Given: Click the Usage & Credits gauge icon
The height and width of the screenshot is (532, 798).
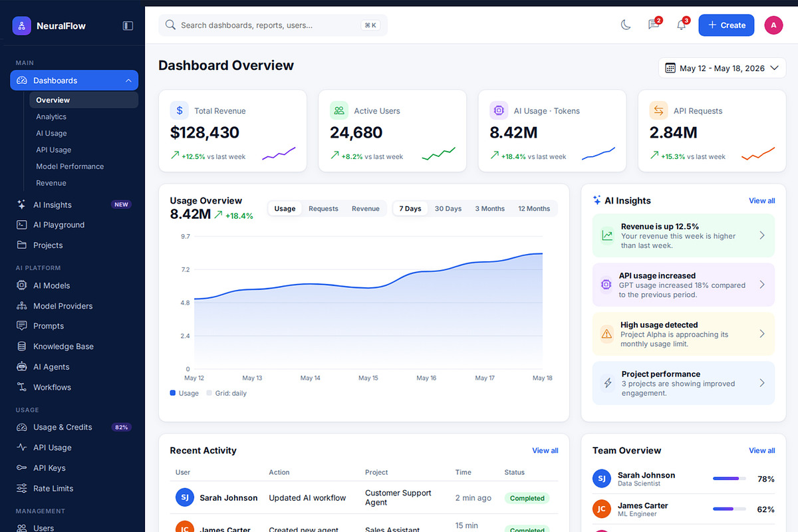Looking at the screenshot, I should [x=21, y=427].
